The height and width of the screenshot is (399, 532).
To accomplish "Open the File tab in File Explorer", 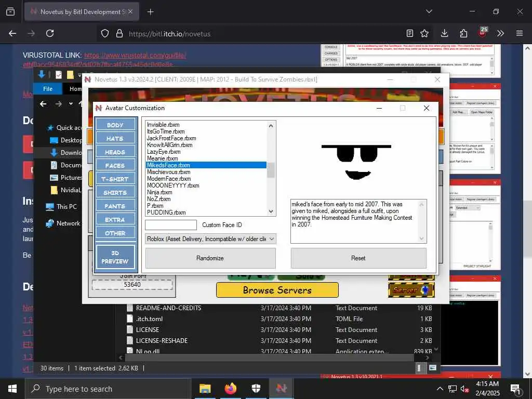I will 48,88.
